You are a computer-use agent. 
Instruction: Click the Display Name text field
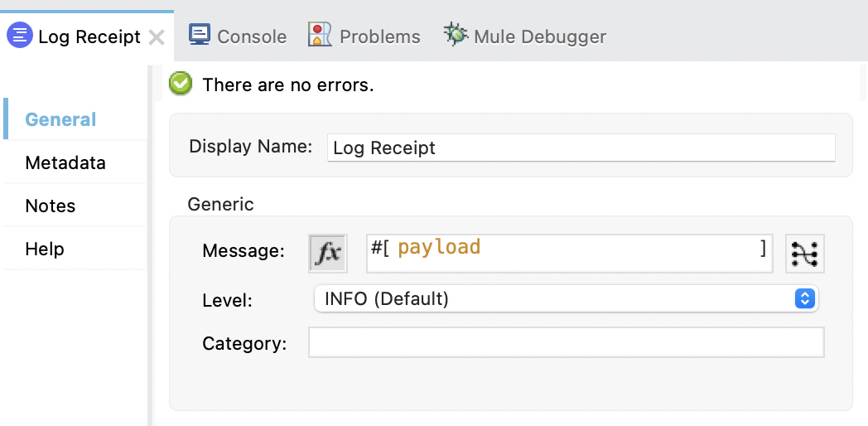pos(581,148)
